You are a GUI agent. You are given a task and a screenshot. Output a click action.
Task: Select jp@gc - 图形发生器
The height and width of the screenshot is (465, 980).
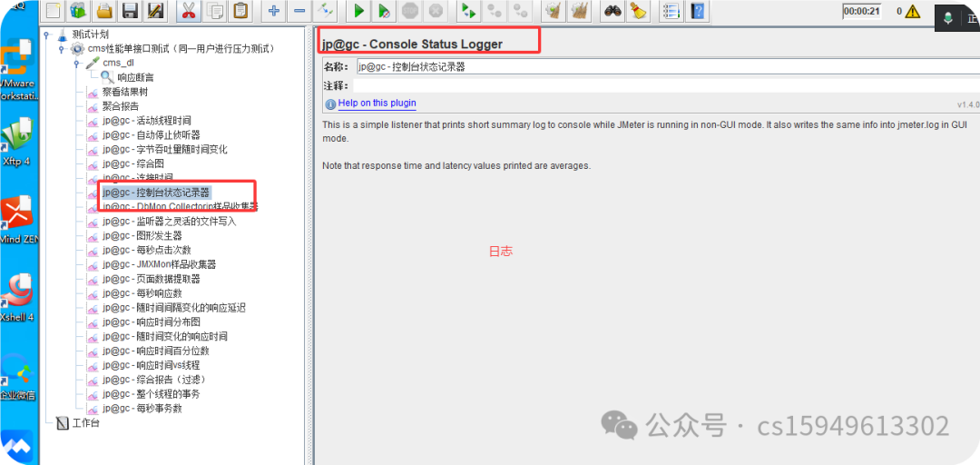142,236
